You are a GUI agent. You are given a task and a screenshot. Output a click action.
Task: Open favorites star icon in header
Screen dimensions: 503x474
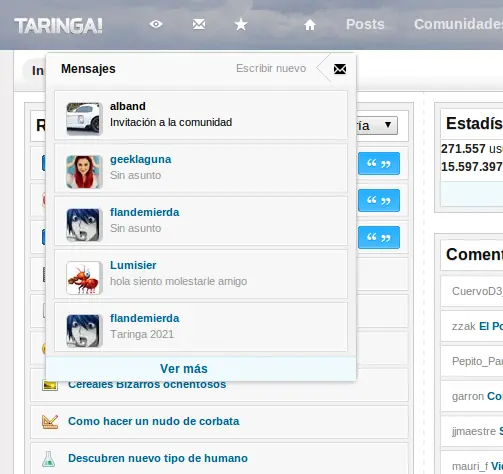(241, 24)
